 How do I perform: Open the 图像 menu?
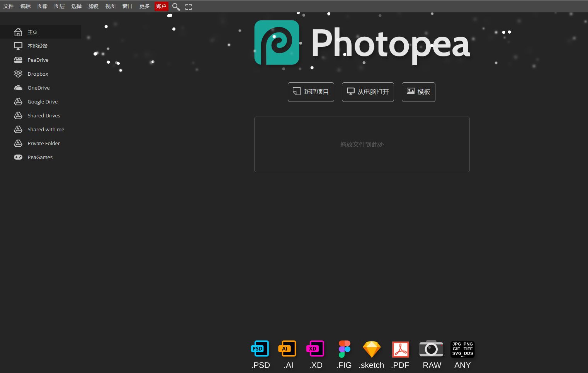point(42,6)
